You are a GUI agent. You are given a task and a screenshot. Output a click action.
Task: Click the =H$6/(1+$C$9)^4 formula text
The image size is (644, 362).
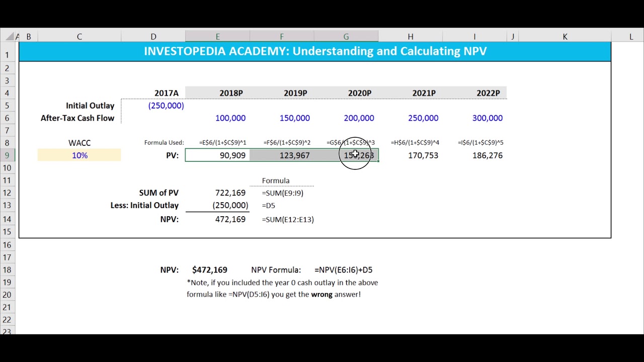click(x=415, y=143)
